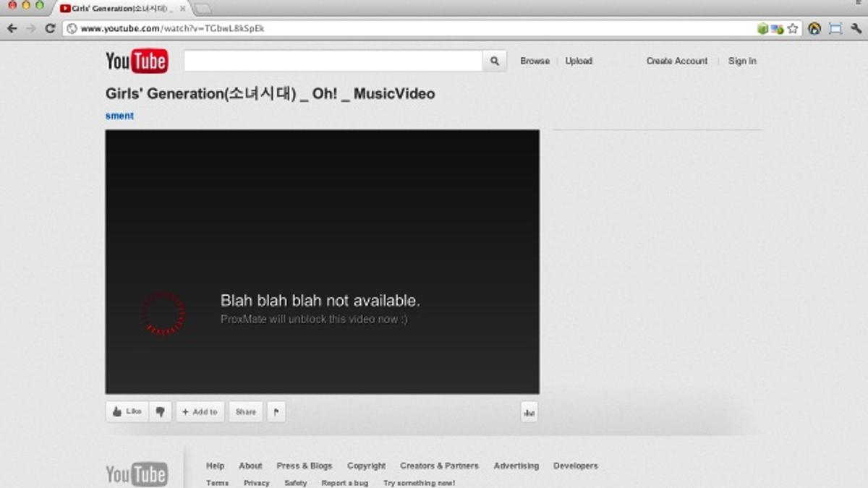868x488 pixels.
Task: Show video statistics chart icon
Action: (529, 412)
